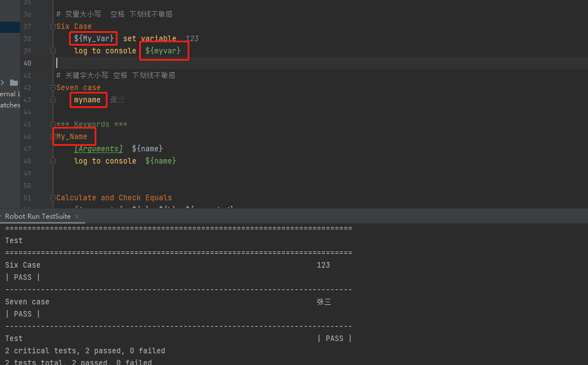Click the ${My_Var} variable on line 38

click(x=95, y=38)
